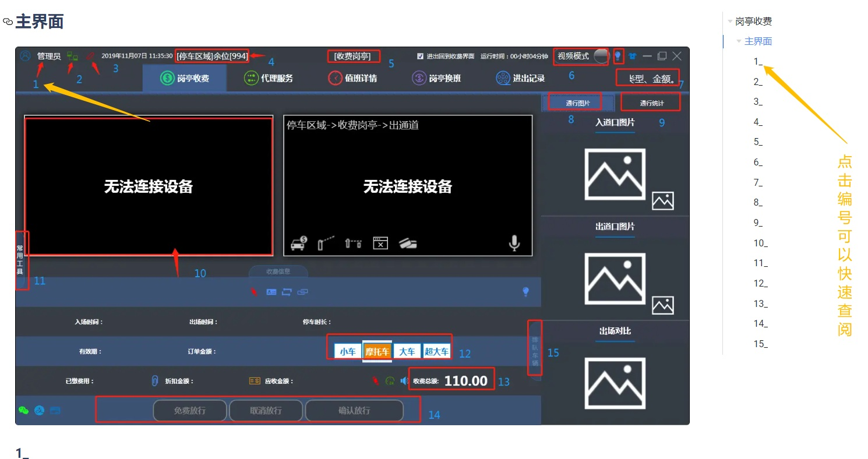Click the lightbulb icon in fee info bar
868x459 pixels.
pos(526,292)
